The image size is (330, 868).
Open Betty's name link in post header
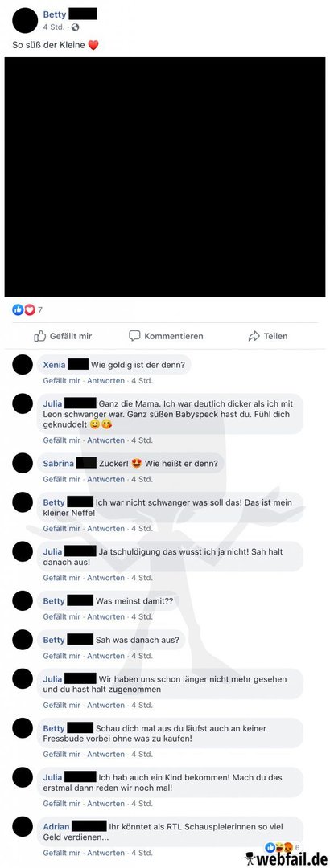tap(54, 15)
